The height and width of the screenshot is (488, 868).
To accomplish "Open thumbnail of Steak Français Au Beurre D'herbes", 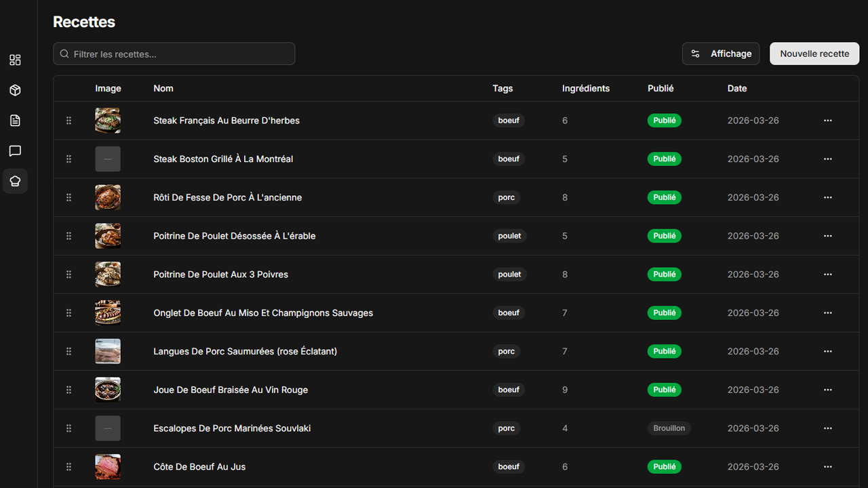I will tap(108, 121).
